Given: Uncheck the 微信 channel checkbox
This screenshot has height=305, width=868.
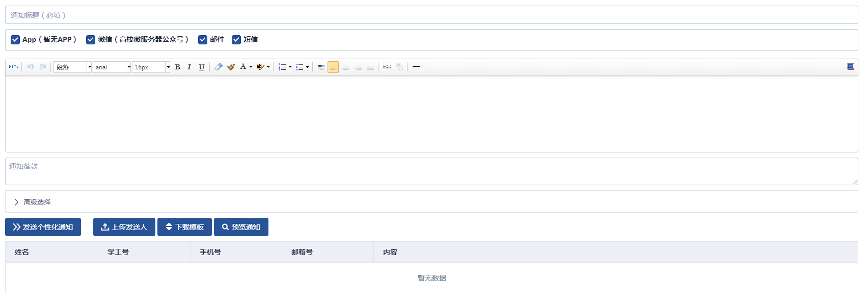Looking at the screenshot, I should click(x=91, y=40).
